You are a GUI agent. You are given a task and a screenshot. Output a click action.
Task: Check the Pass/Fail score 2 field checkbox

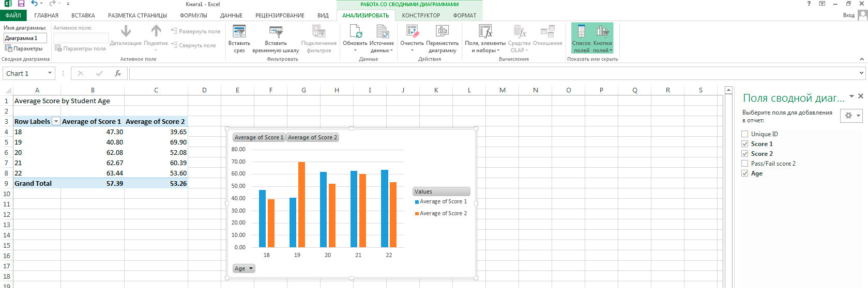tap(745, 164)
